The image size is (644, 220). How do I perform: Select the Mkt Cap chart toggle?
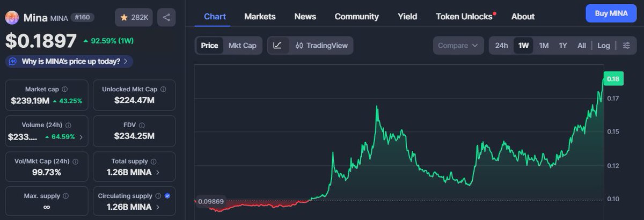243,46
